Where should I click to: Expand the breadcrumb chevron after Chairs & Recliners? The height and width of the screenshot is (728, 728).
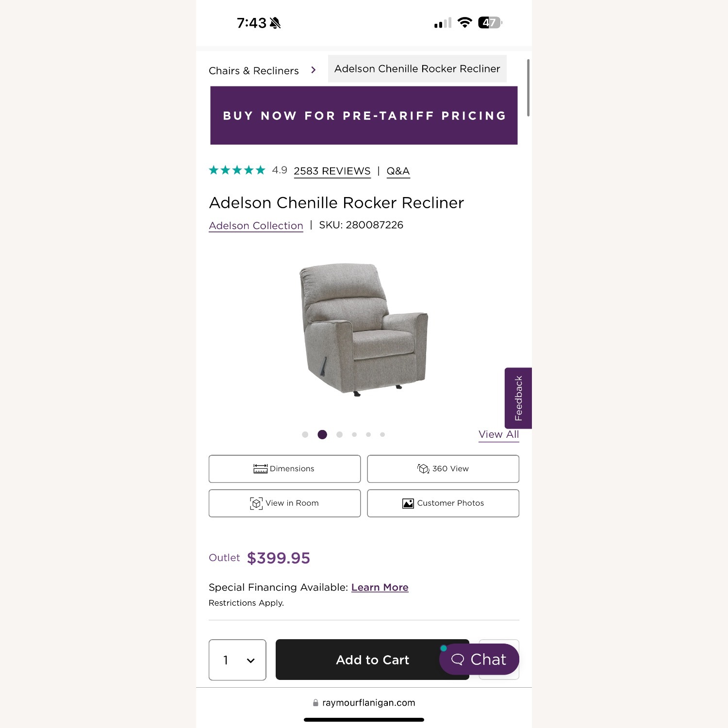coord(313,70)
